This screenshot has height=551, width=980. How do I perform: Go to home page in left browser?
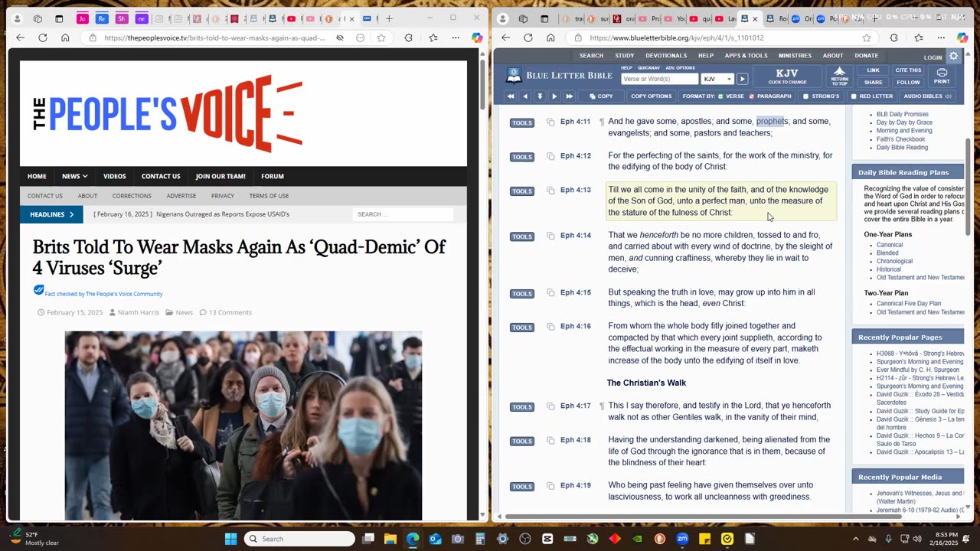tap(65, 37)
